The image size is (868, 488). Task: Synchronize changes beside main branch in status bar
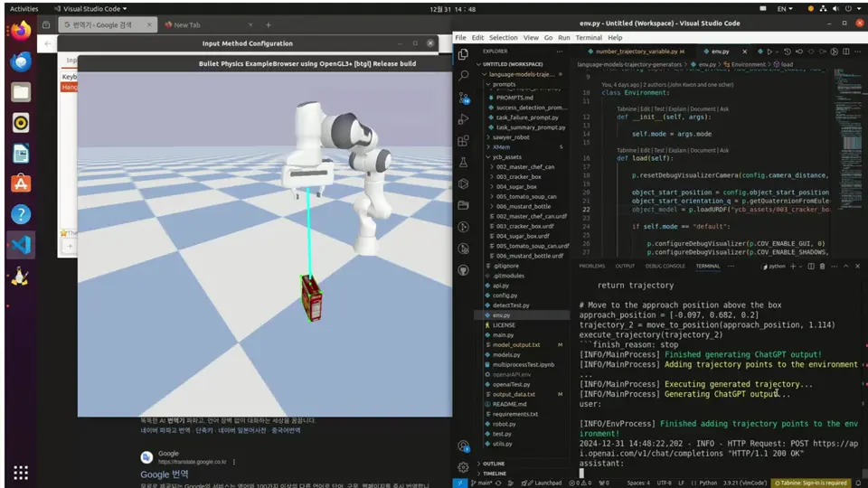click(x=499, y=483)
